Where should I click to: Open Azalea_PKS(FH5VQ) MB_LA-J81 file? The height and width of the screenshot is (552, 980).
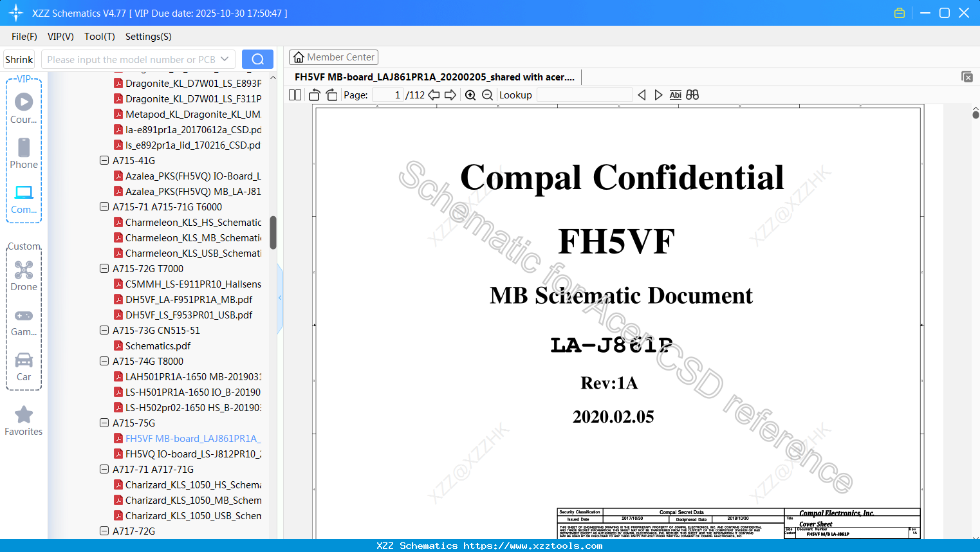[x=188, y=191]
